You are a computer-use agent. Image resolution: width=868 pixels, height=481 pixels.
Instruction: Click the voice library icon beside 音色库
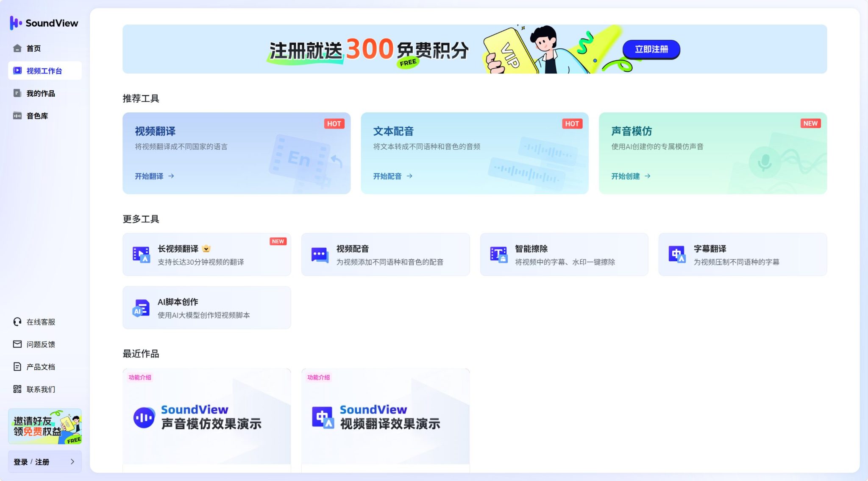point(17,116)
